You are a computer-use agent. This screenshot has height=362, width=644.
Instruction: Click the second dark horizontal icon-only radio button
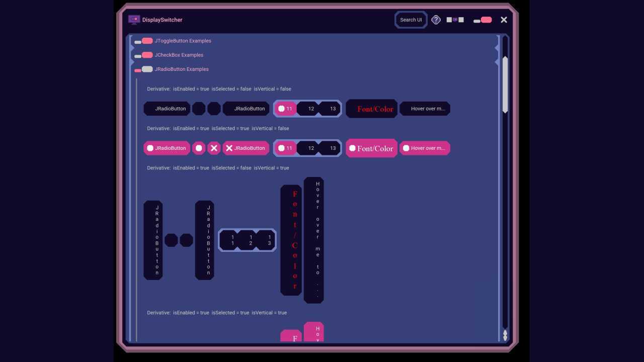click(x=214, y=109)
